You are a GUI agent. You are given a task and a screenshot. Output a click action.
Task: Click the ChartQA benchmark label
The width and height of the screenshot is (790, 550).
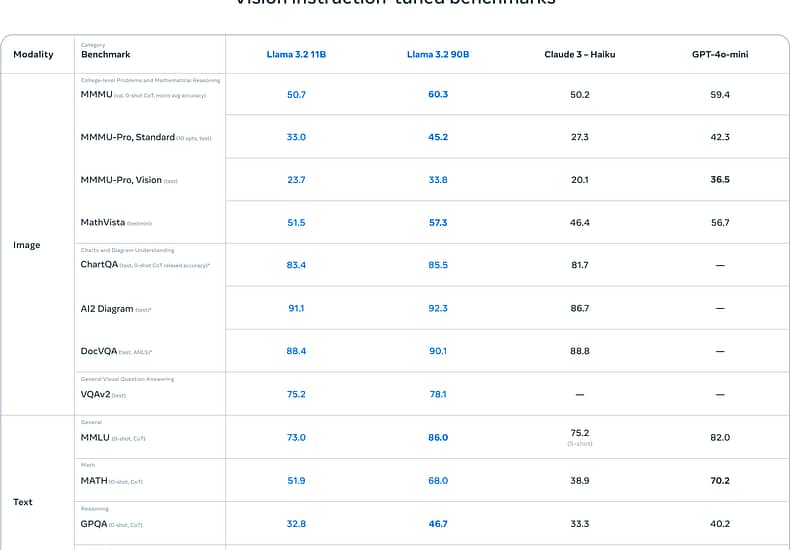click(99, 264)
